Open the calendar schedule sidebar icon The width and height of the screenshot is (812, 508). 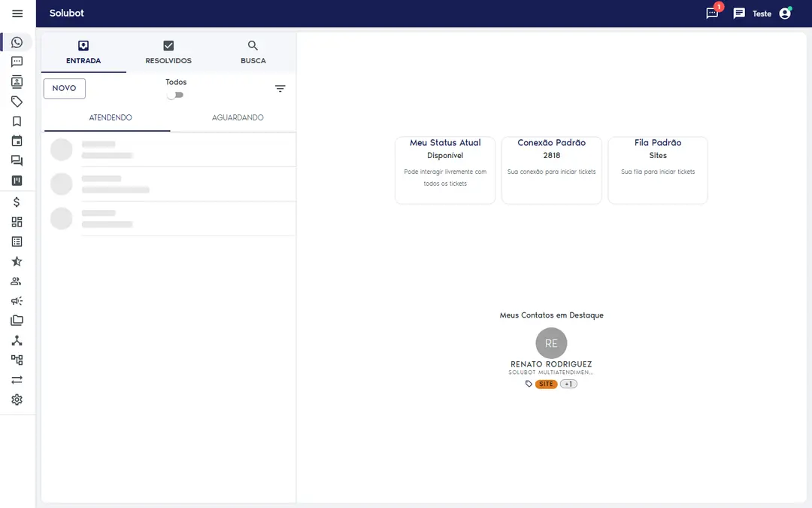tap(17, 141)
